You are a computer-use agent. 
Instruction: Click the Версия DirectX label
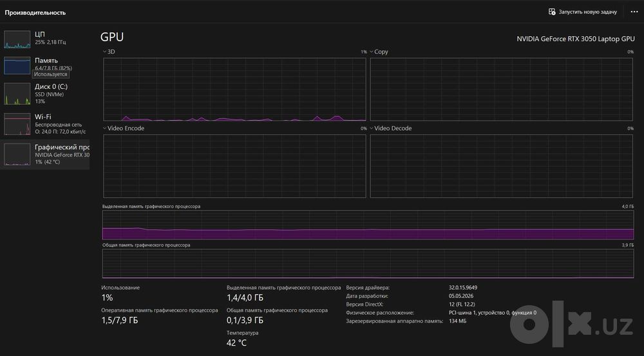click(365, 304)
